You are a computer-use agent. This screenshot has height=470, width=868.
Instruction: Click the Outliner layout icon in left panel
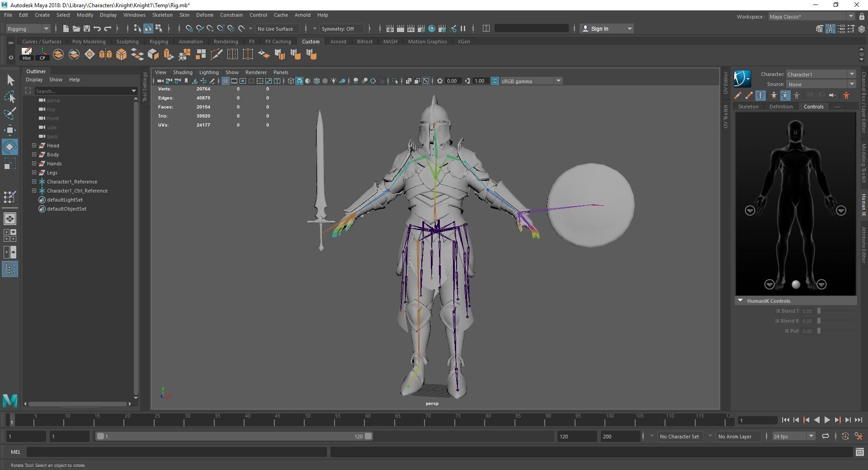pyautogui.click(x=10, y=269)
